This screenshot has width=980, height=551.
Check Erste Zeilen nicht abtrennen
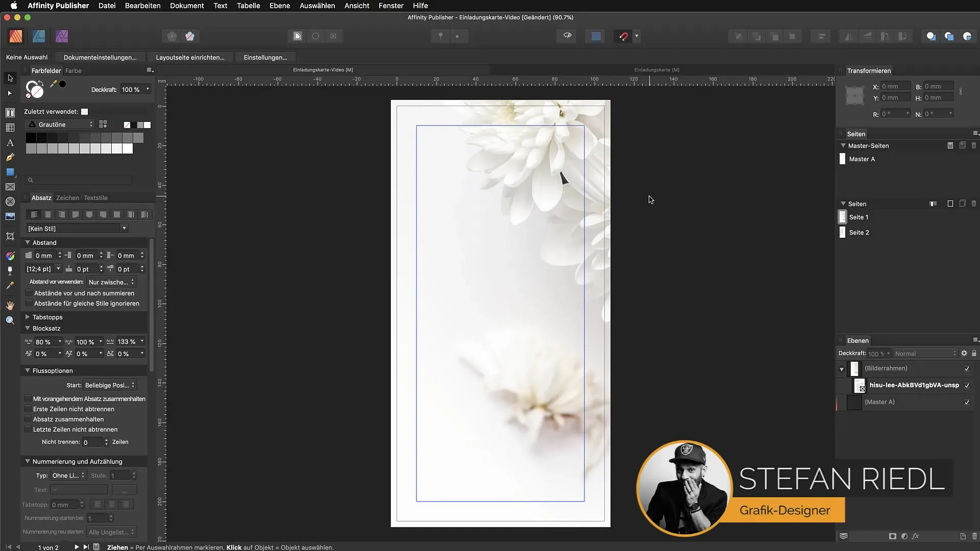pos(28,409)
